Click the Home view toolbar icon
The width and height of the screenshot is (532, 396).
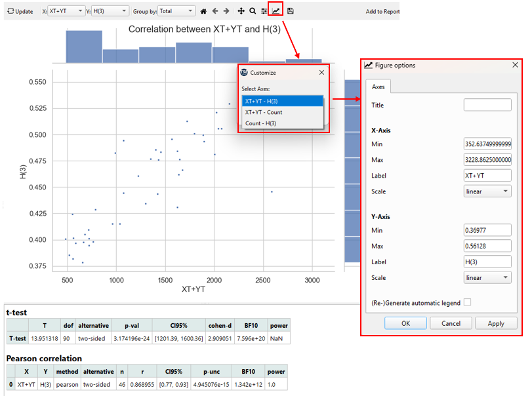(x=204, y=11)
